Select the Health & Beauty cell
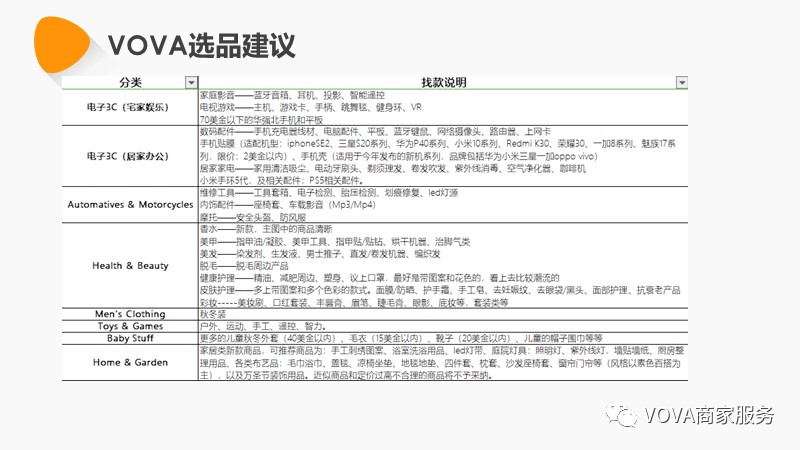 coord(130,265)
